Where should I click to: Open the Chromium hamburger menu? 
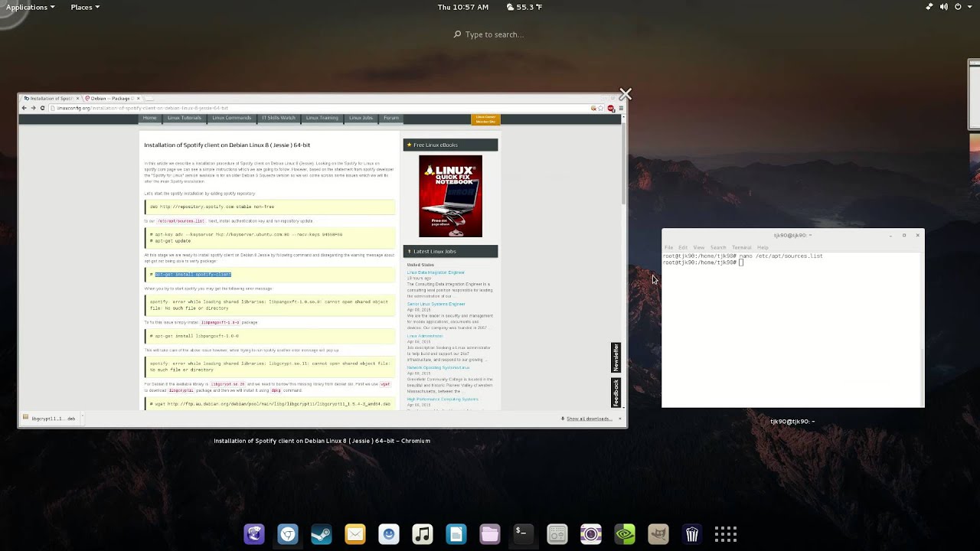pyautogui.click(x=621, y=108)
